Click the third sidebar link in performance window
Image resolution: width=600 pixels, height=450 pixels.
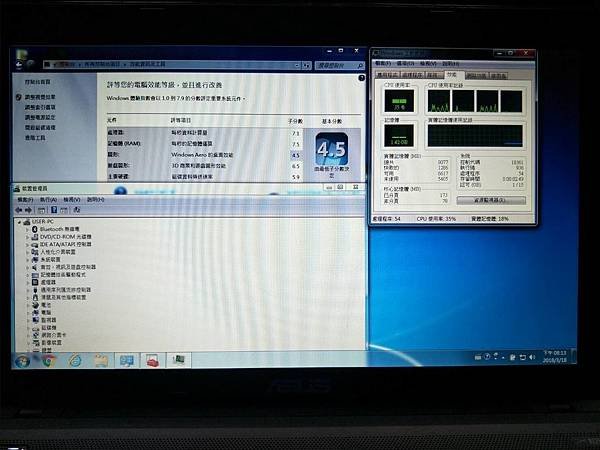(40, 108)
